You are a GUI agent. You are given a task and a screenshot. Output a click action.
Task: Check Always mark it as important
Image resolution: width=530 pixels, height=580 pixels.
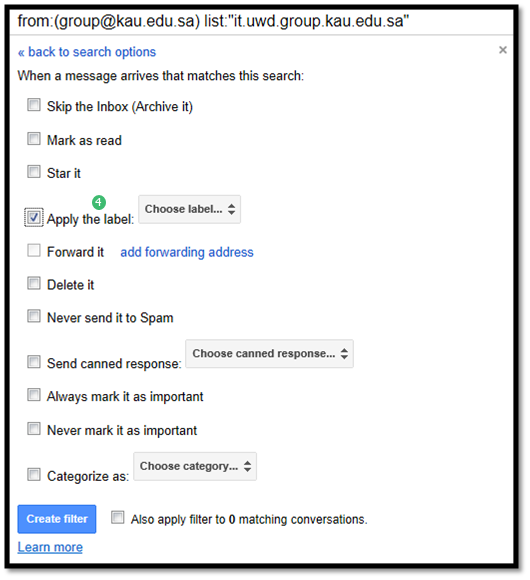pyautogui.click(x=34, y=395)
